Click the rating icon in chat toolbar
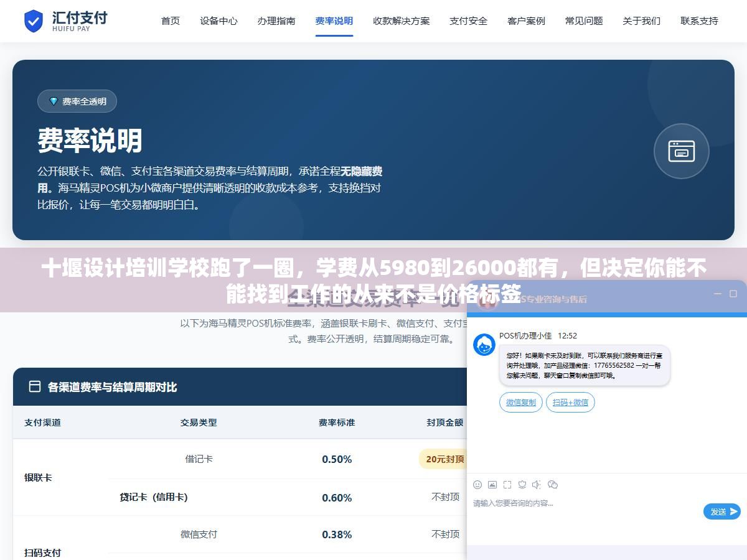The image size is (747, 560). tap(522, 484)
